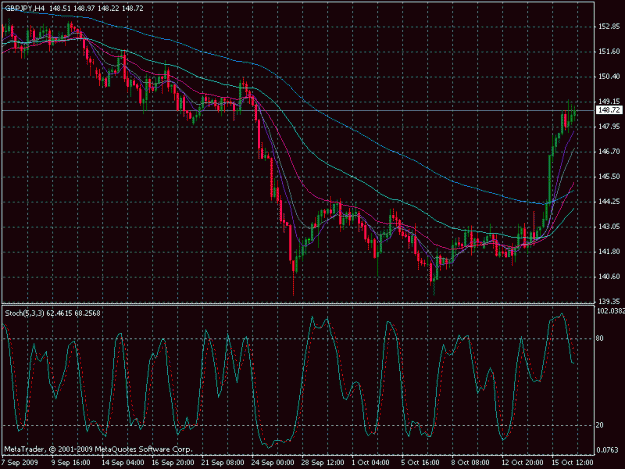This screenshot has height=469, width=625.
Task: Click the 28 Sep 12:00 time label
Action: click(x=323, y=463)
